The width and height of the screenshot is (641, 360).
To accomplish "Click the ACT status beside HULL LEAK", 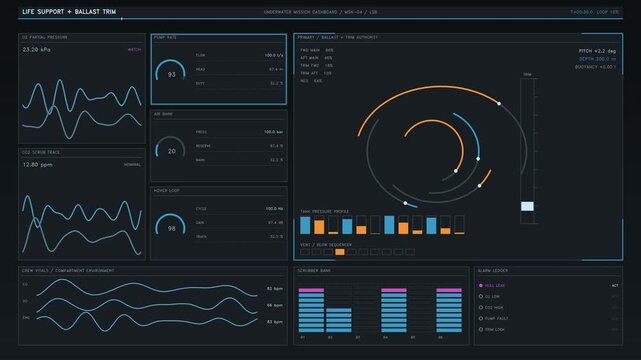I will click(615, 286).
